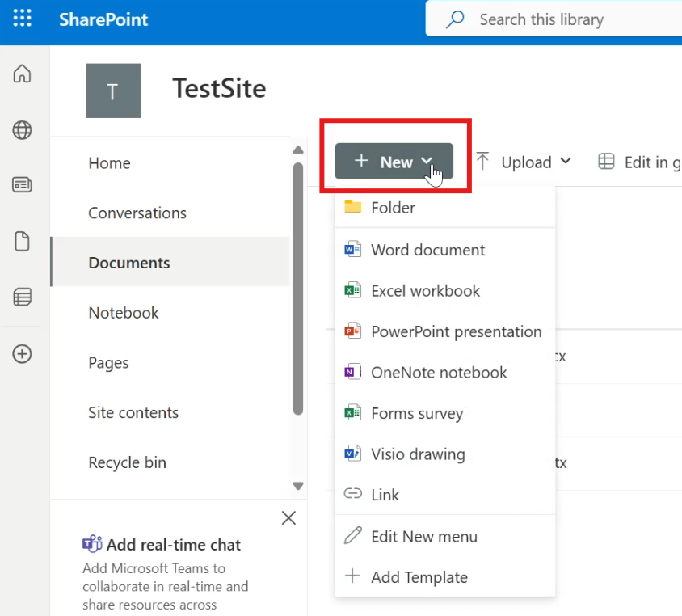Image resolution: width=682 pixels, height=616 pixels.
Task: Open Documents in site navigation
Action: 170,263
